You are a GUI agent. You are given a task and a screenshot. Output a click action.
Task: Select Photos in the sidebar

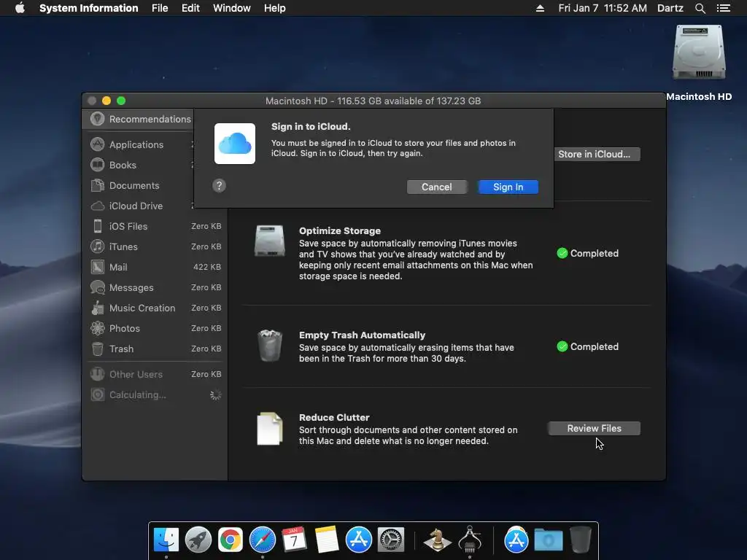tap(156, 329)
